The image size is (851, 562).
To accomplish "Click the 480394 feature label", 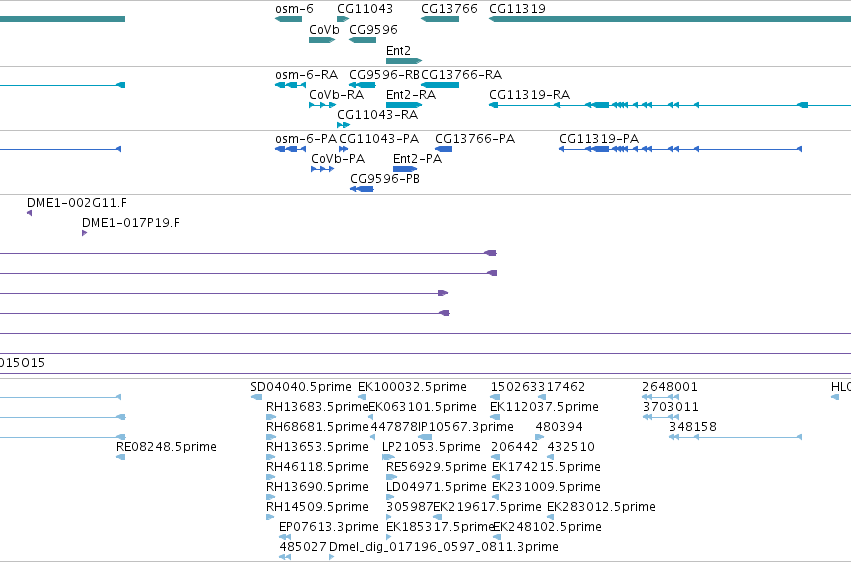I will coord(559,427).
